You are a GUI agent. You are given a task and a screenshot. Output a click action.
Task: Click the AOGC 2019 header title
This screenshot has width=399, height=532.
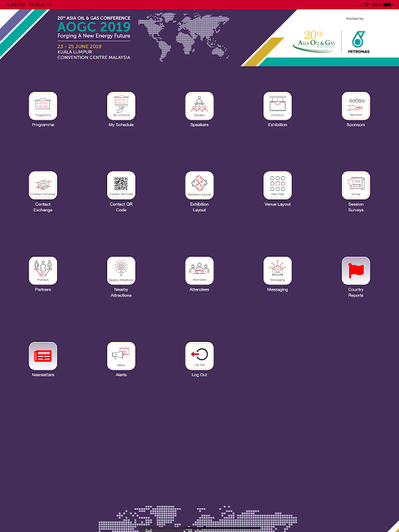pos(94,27)
